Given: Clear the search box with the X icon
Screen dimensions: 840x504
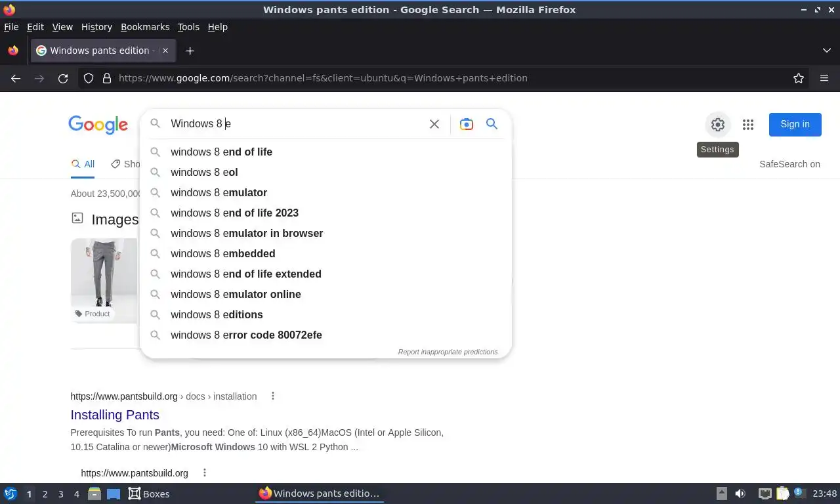Looking at the screenshot, I should 434,124.
